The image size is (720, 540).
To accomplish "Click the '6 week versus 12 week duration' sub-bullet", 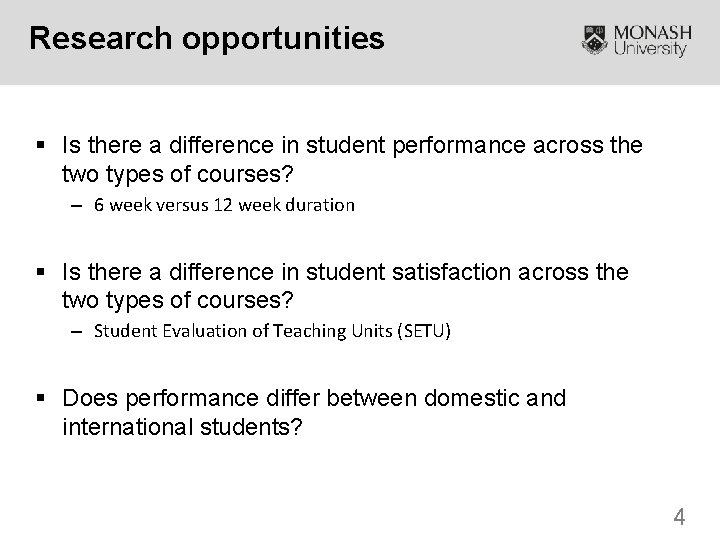I will (x=224, y=205).
